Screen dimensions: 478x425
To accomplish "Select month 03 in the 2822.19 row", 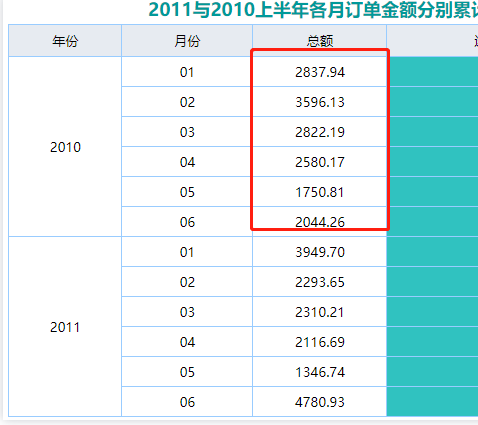I will (x=187, y=132).
